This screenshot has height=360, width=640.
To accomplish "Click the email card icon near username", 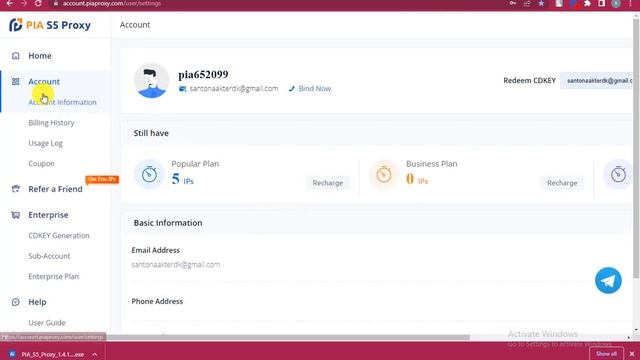I will (182, 89).
